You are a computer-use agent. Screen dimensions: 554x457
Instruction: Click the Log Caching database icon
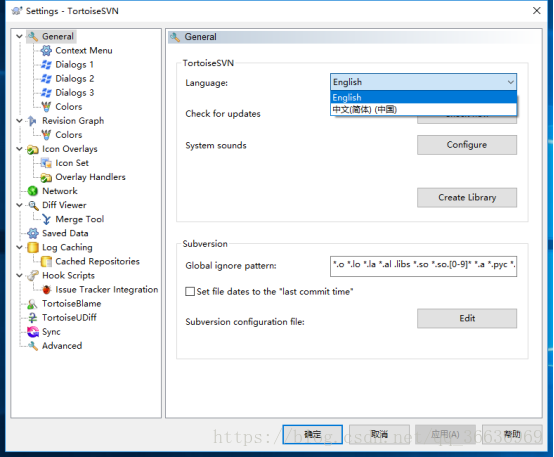tap(33, 247)
